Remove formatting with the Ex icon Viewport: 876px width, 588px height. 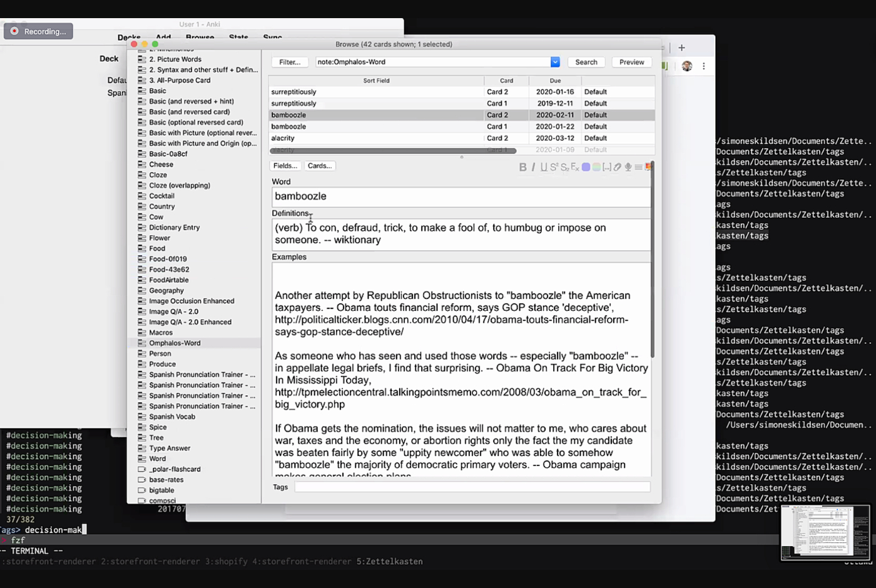tap(575, 167)
